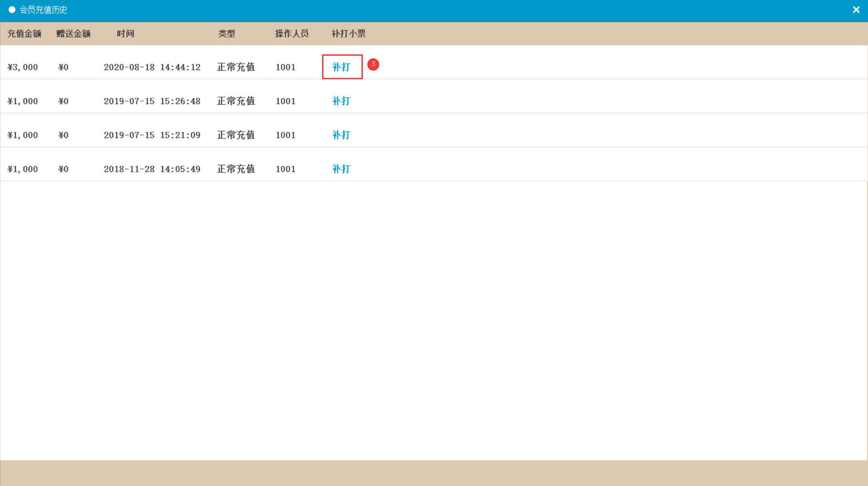Click the 2020-08-18 14:44:12 timestamp
This screenshot has width=868, height=486.
click(x=152, y=67)
